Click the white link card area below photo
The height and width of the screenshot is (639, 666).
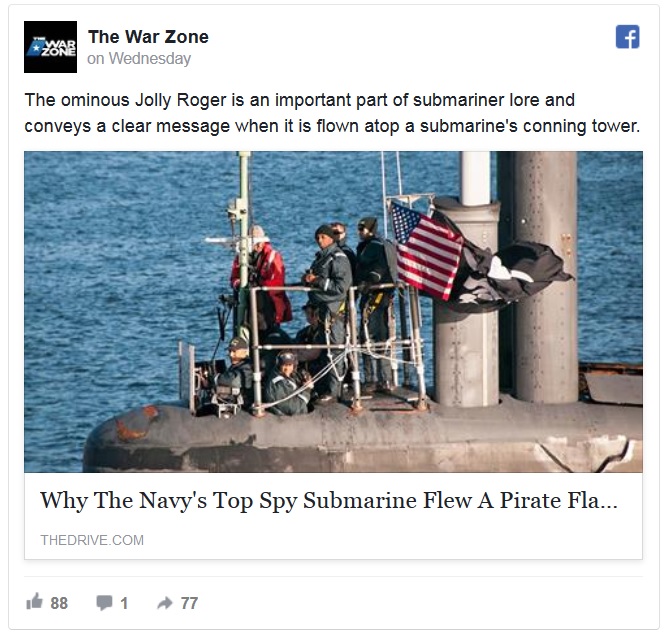[333, 516]
